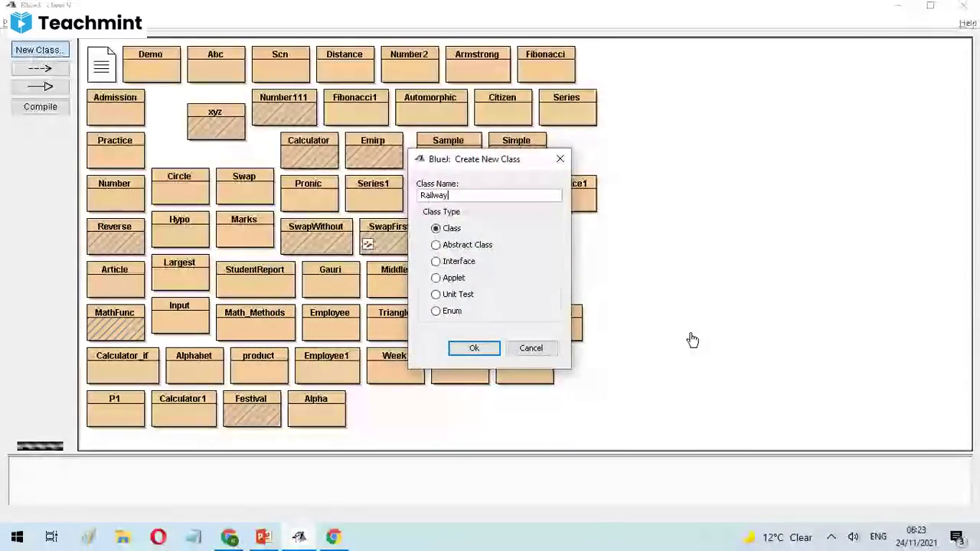Click the moon weather icon in the taskbar
980x551 pixels.
tap(749, 537)
